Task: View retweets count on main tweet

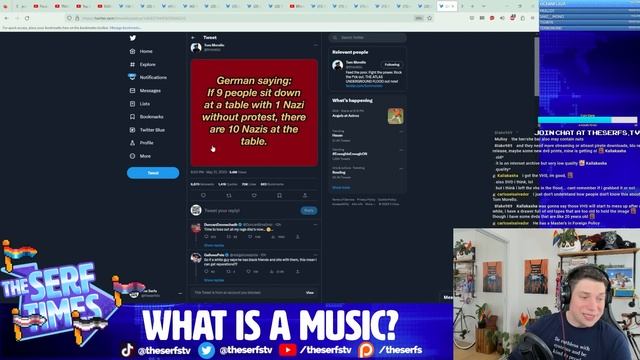Action: tap(202, 184)
